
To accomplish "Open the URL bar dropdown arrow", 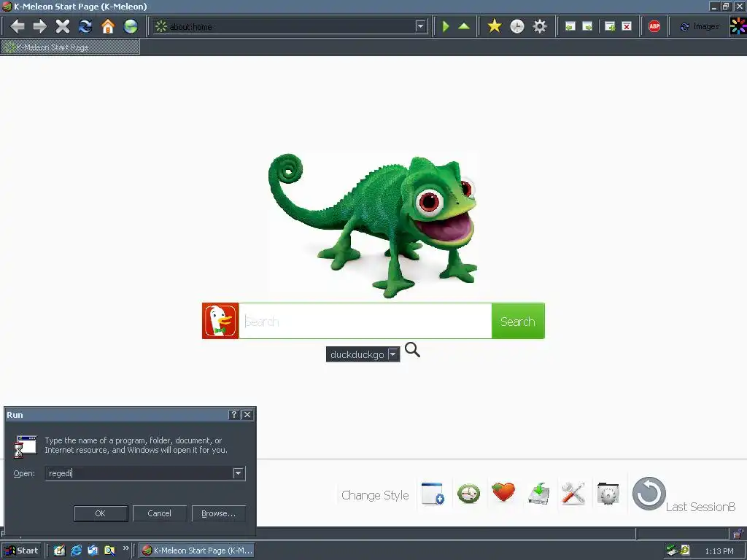I will click(420, 26).
